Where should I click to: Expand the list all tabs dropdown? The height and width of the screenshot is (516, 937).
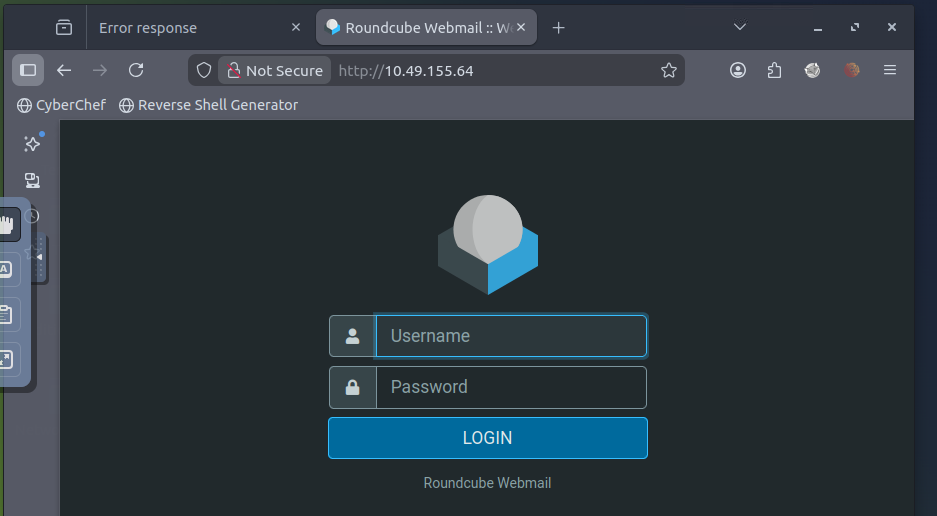pyautogui.click(x=740, y=27)
